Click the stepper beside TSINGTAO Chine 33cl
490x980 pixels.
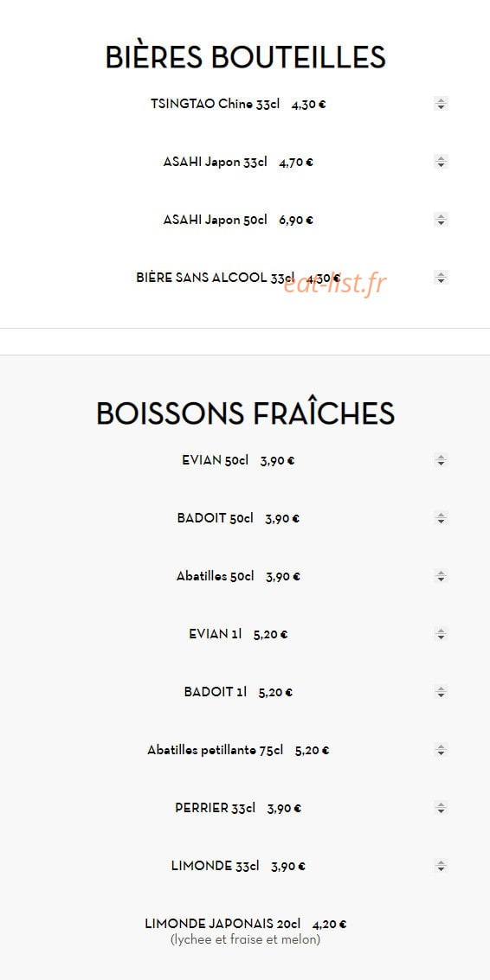[x=442, y=104]
